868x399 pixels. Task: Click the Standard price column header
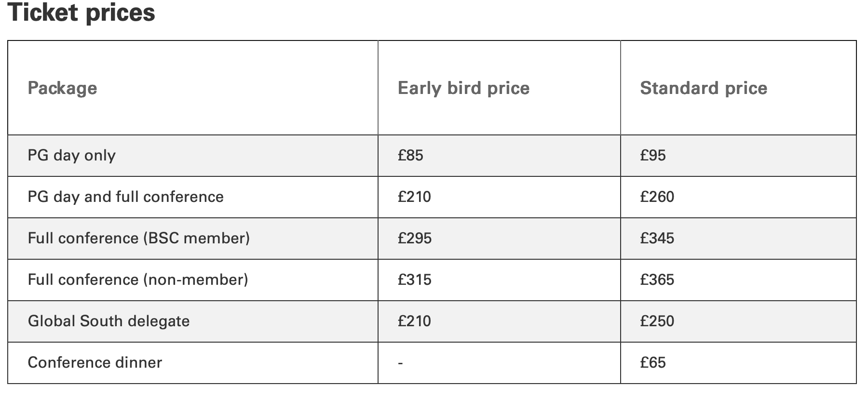coord(703,88)
